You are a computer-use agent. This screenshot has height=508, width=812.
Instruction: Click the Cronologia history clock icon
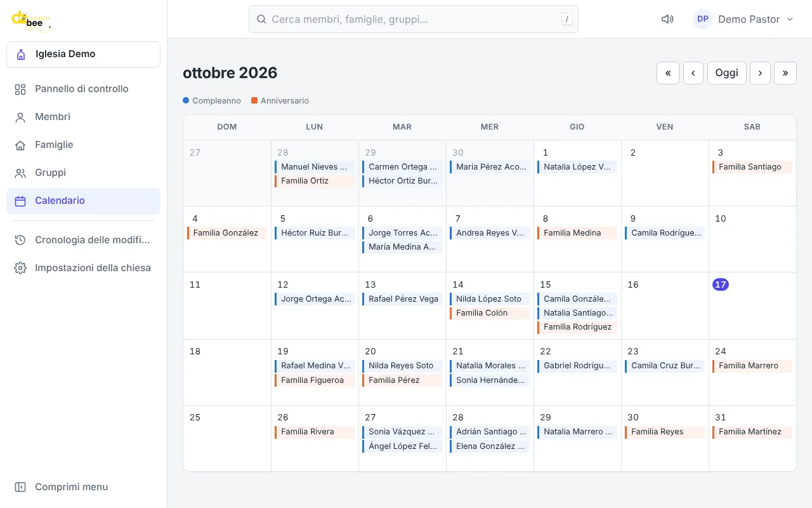20,240
